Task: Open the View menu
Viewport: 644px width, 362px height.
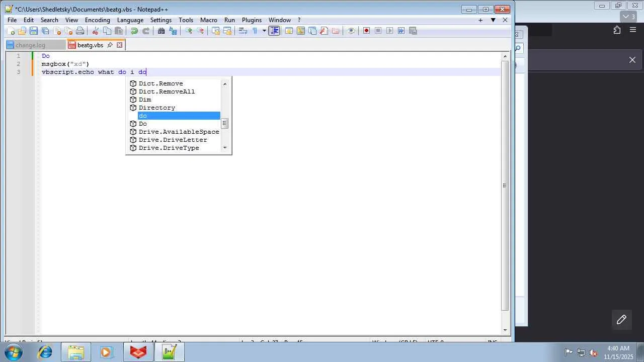Action: click(71, 20)
